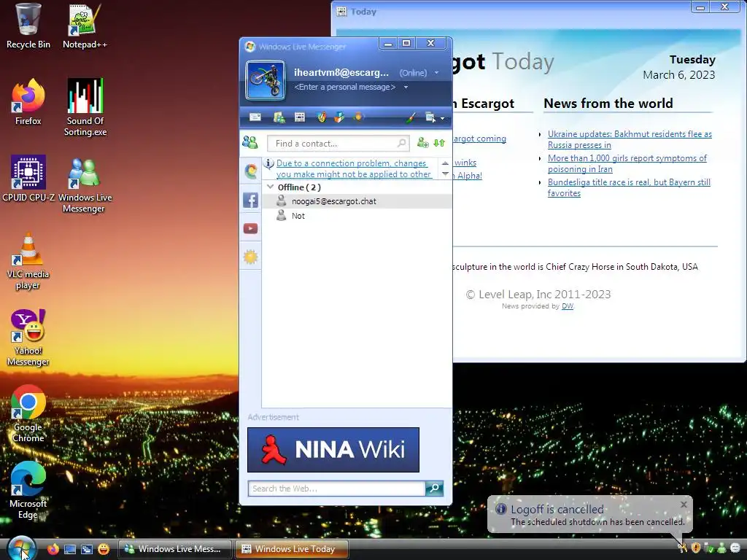Click Show Desktop quick launch icon
The image size is (747, 560).
pos(70,549)
